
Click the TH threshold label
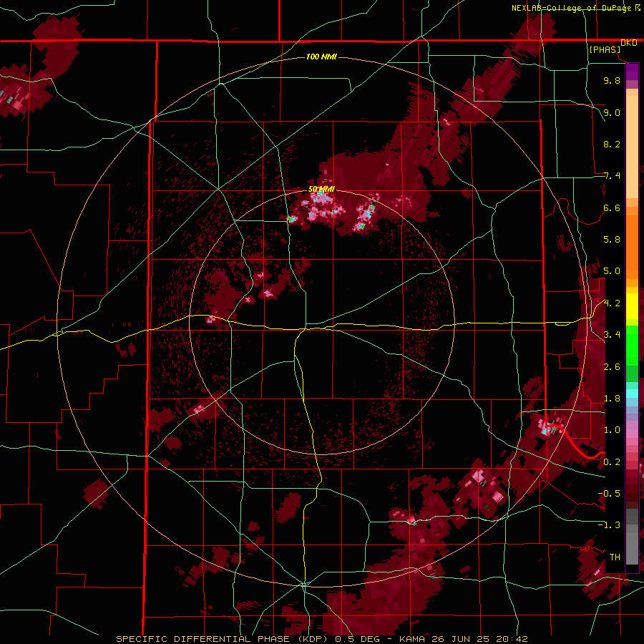point(615,557)
